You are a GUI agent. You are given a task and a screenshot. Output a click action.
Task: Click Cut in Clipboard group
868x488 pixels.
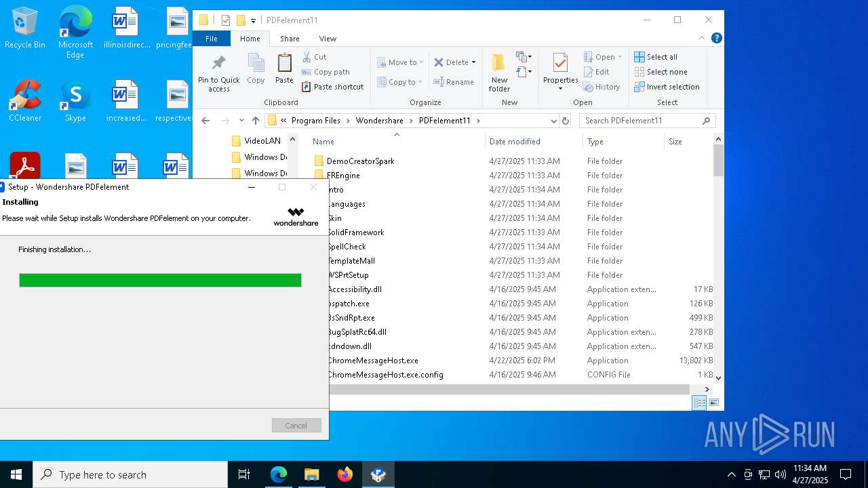(314, 57)
